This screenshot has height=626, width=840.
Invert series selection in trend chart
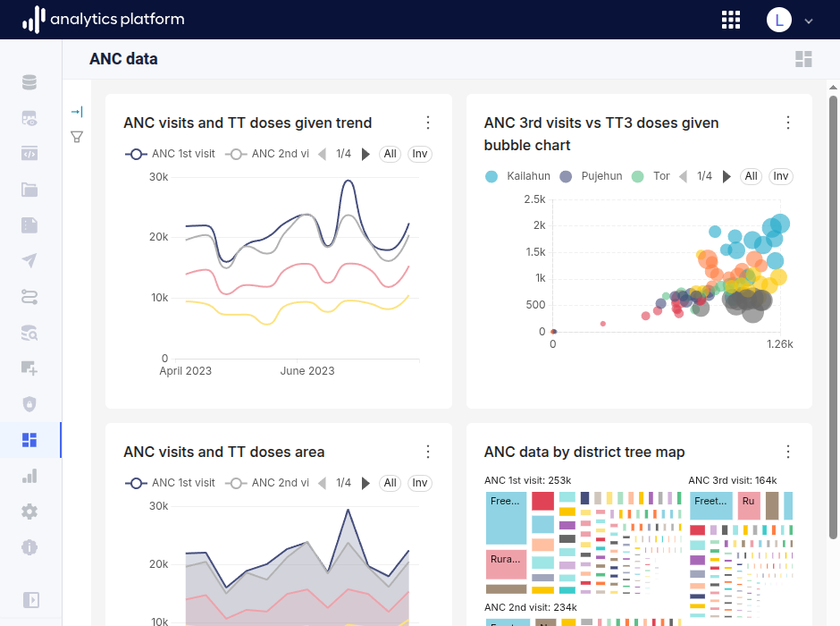pos(419,154)
